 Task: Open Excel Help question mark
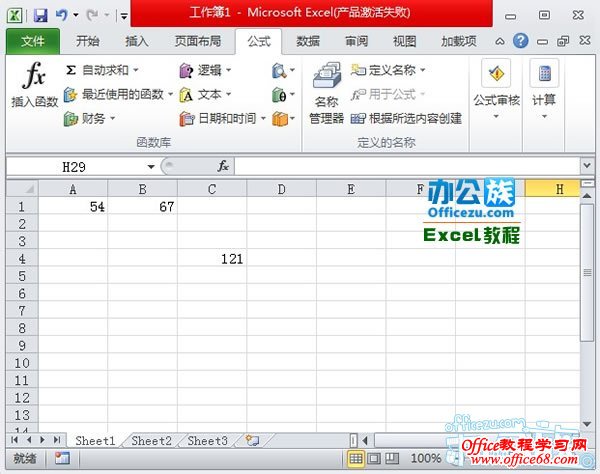(520, 41)
